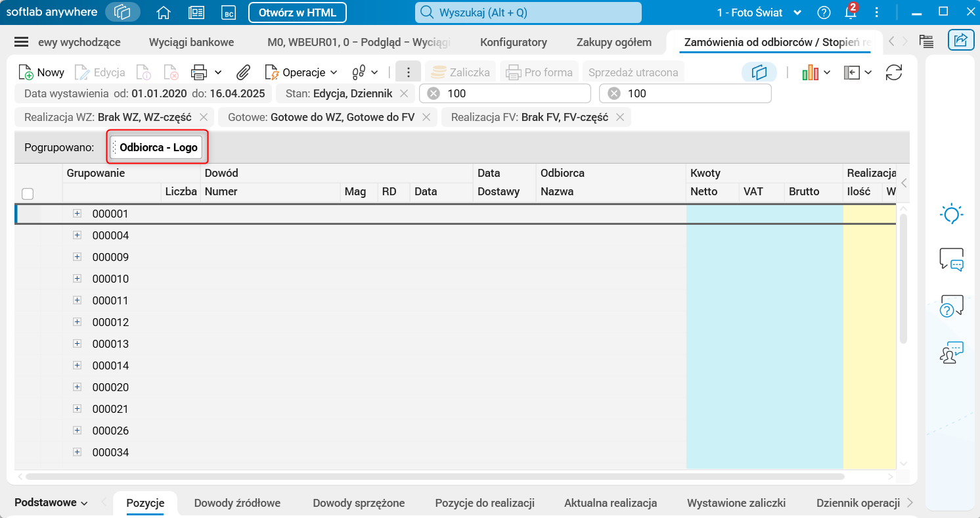Open the Aktualna realizacja tab

(611, 503)
